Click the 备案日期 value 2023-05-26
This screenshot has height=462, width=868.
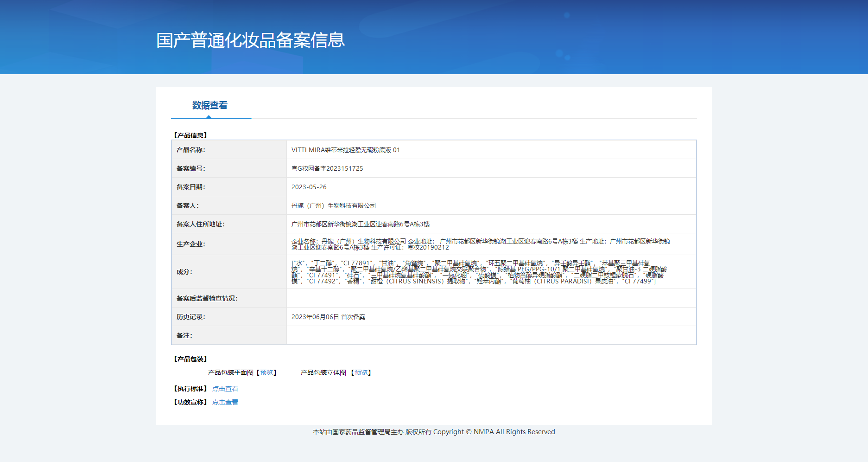point(309,187)
